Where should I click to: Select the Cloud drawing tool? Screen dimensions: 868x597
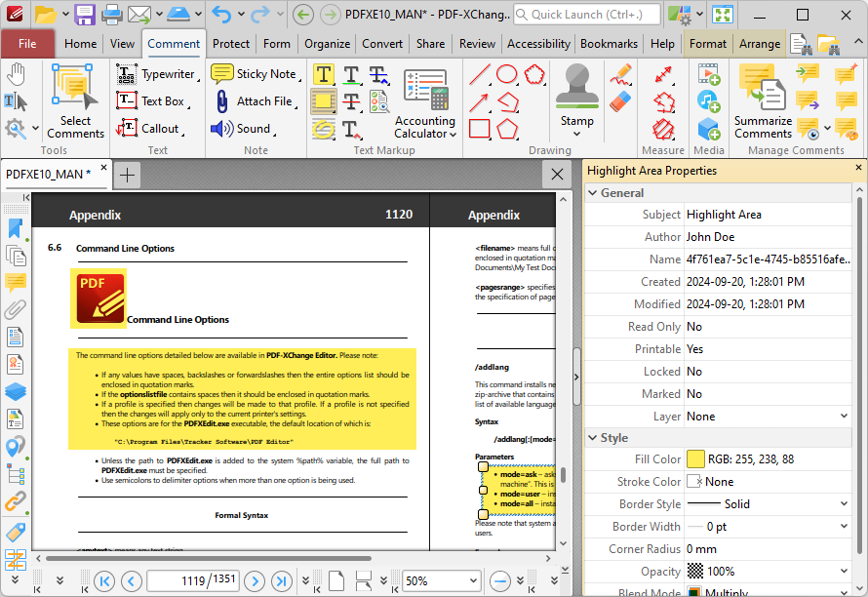534,74
